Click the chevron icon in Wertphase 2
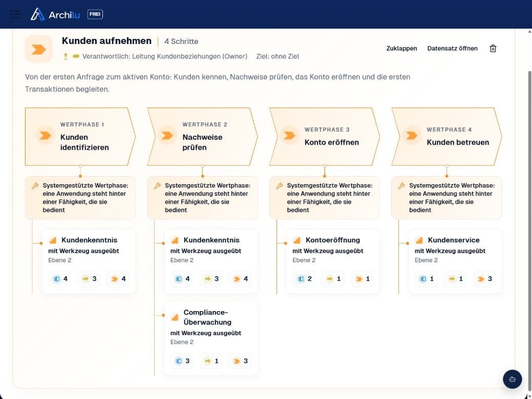The image size is (532, 399). tap(167, 136)
